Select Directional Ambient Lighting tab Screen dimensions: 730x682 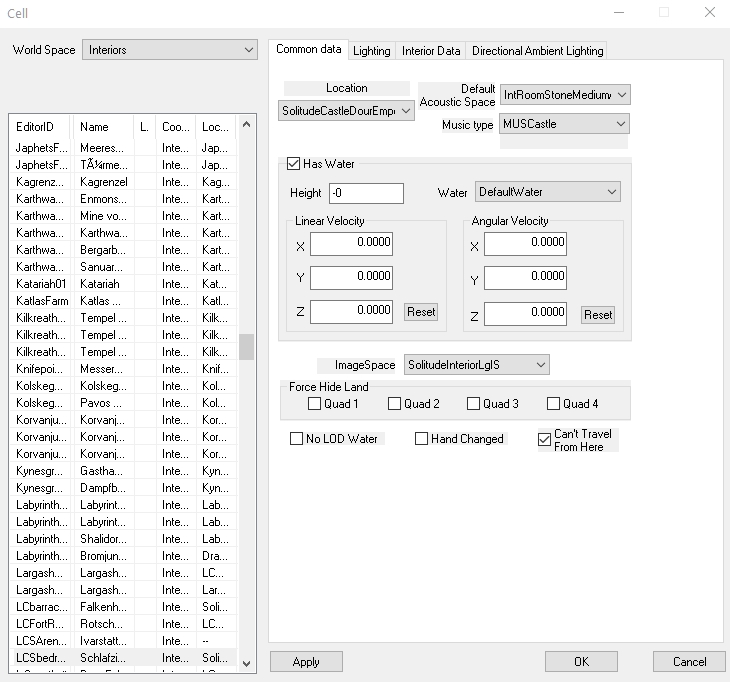coord(537,51)
